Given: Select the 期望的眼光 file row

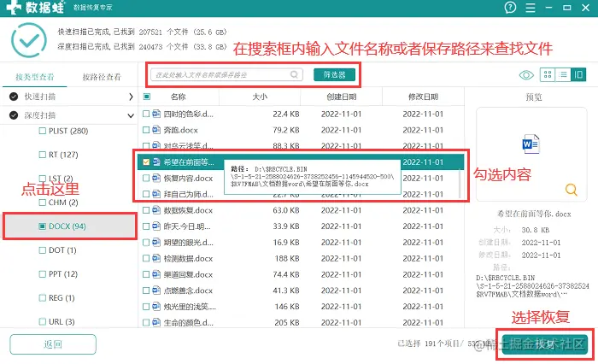Looking at the screenshot, I should pyautogui.click(x=301, y=243).
